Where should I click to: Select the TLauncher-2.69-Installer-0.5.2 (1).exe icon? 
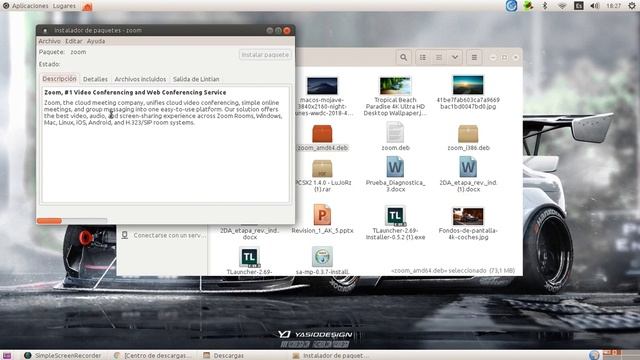tap(395, 216)
